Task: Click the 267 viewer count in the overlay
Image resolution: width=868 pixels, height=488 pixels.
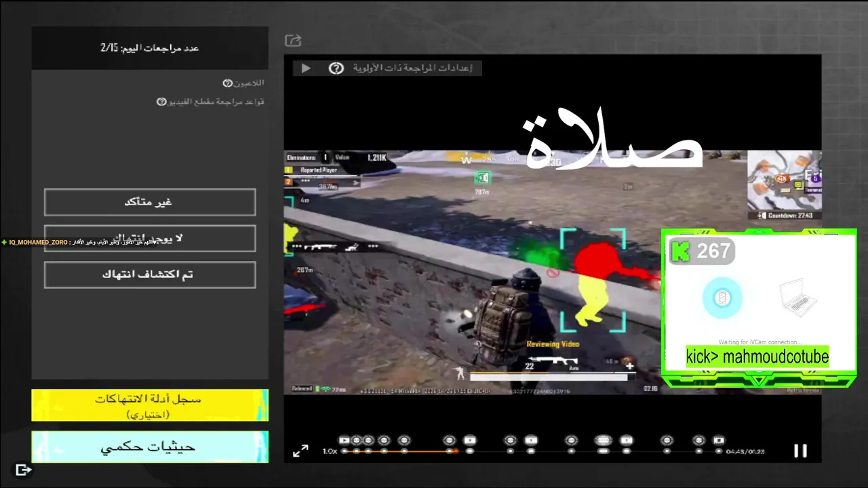Action: (x=713, y=251)
